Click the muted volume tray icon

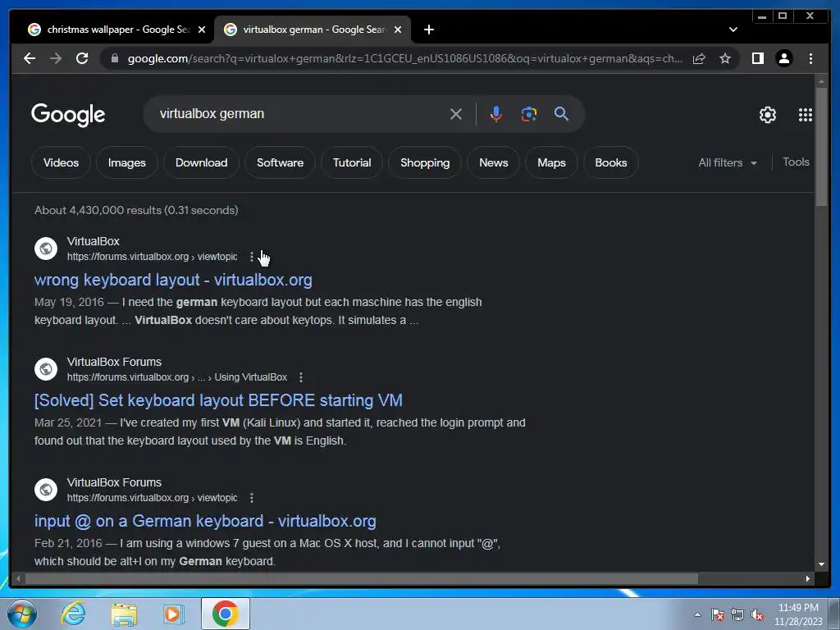[757, 614]
